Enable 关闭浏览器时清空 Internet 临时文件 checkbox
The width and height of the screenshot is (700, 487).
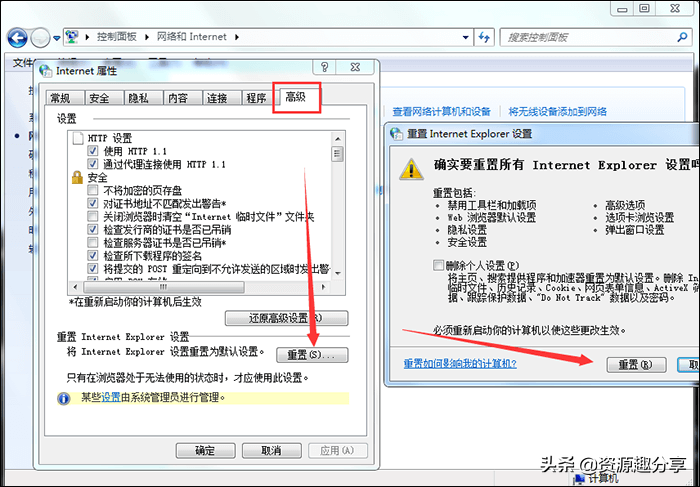92,216
